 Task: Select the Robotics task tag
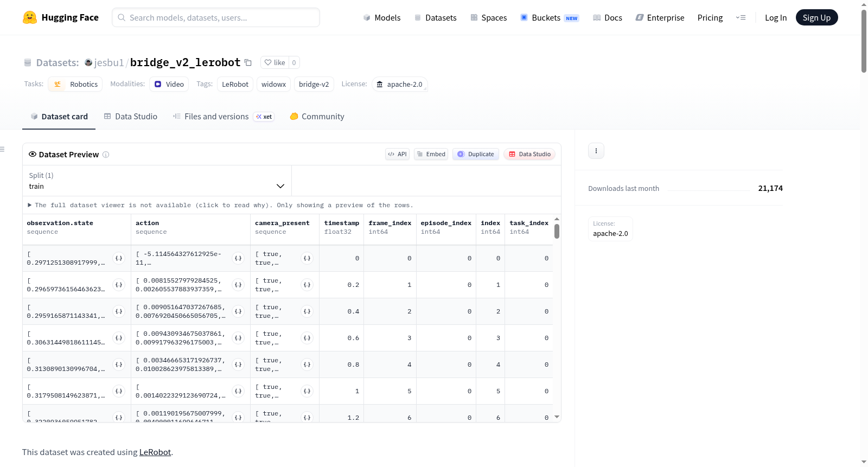pos(75,84)
